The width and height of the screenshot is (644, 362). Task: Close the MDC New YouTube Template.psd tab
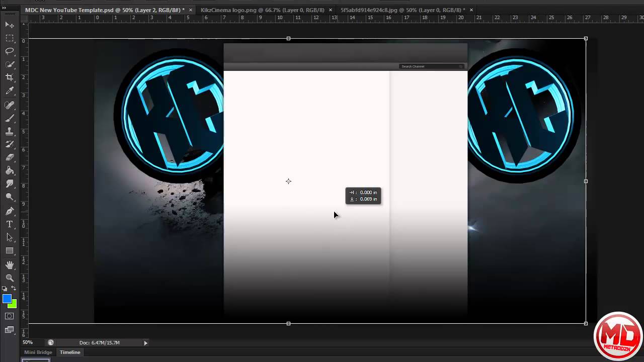click(x=191, y=10)
